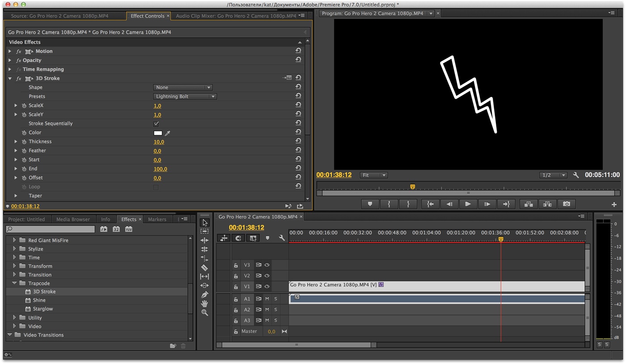Mute audio track A1

coord(267,299)
